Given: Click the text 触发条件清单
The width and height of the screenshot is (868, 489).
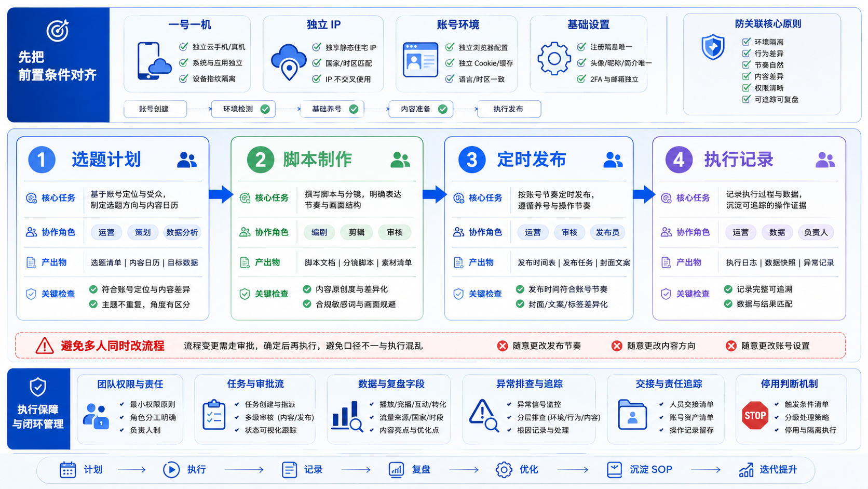Looking at the screenshot, I should coord(807,404).
